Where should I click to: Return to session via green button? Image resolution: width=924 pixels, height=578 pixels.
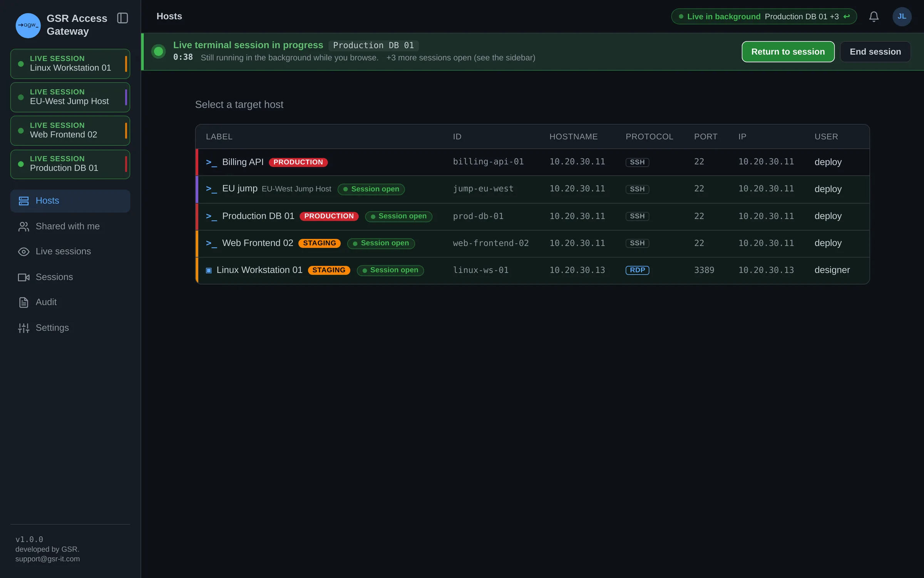click(x=788, y=52)
